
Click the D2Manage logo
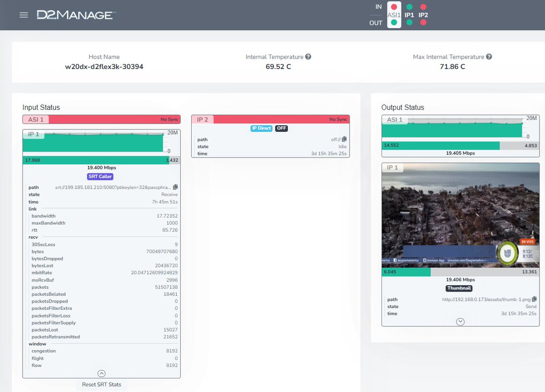[76, 15]
